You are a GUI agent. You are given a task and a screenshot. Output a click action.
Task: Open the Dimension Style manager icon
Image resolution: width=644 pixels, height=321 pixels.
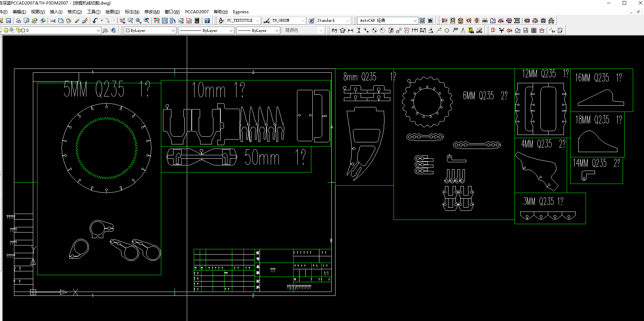267,21
